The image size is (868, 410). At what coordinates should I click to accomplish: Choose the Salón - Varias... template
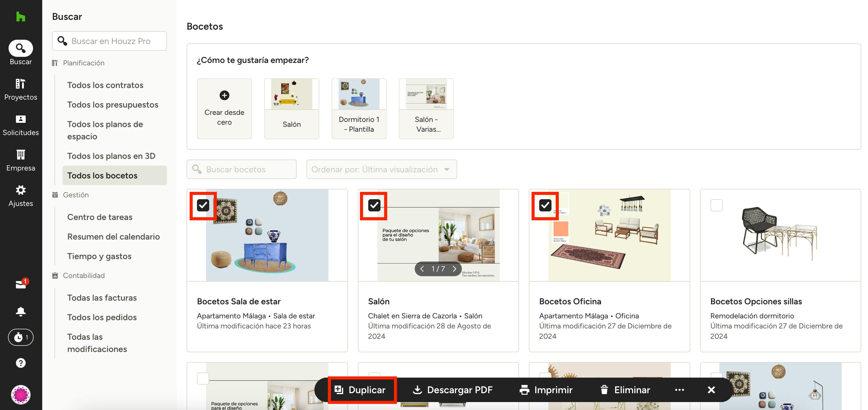(426, 108)
